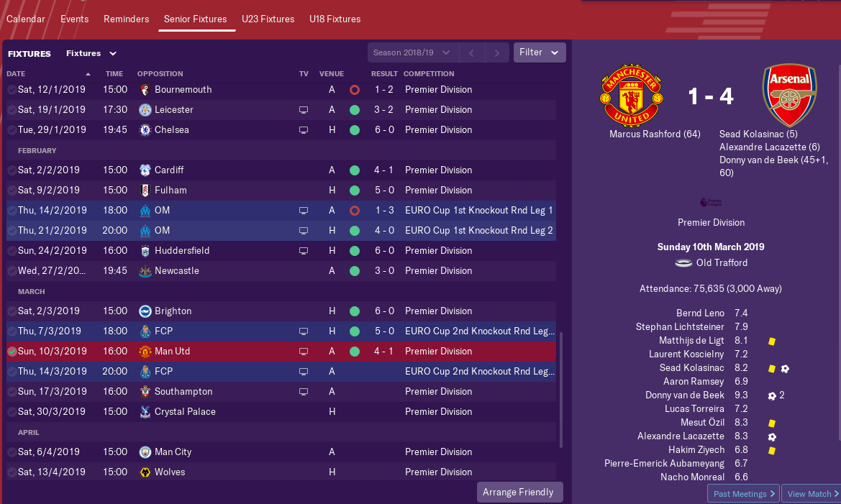Toggle the check circle on Sat 2/3/2019 Brighton
Viewport: 841px width, 504px height.
(x=12, y=311)
